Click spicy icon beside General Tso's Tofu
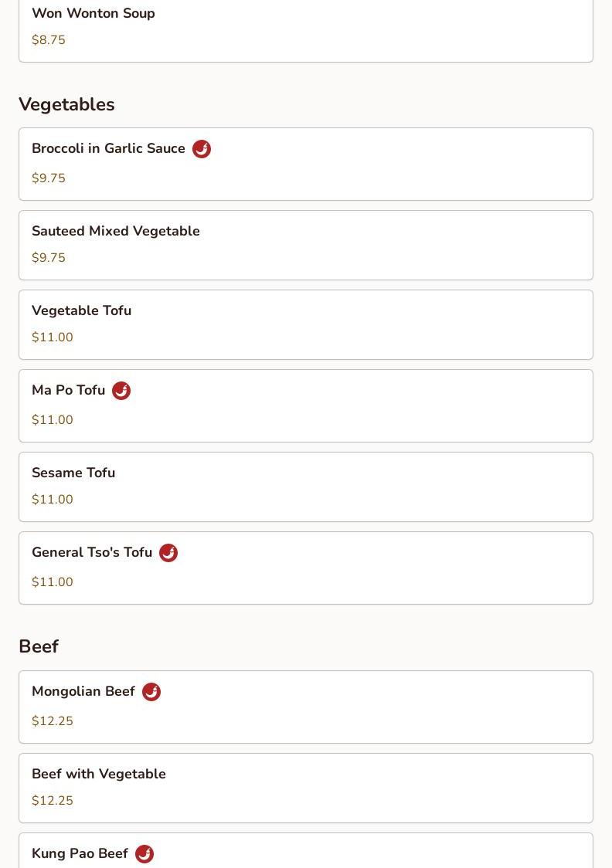 tap(168, 553)
